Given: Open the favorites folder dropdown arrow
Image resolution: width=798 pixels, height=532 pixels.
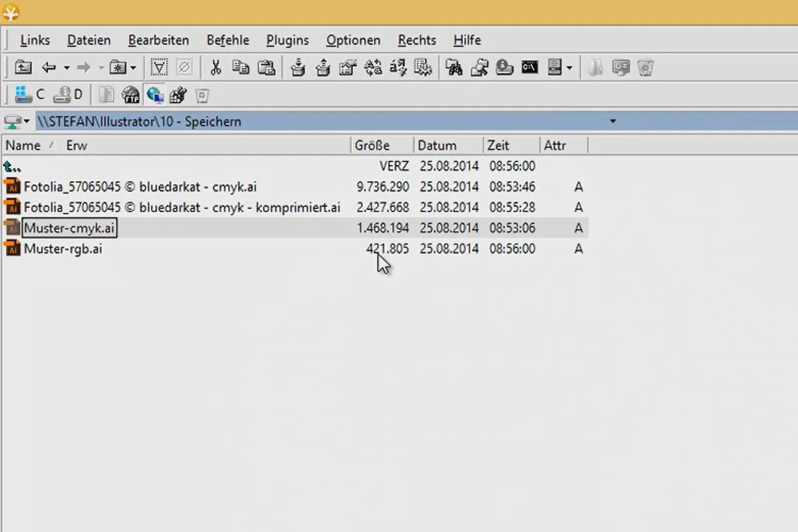Looking at the screenshot, I should [x=133, y=68].
